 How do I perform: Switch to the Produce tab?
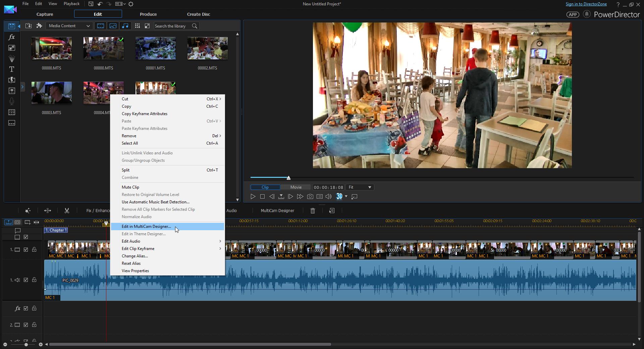148,14
